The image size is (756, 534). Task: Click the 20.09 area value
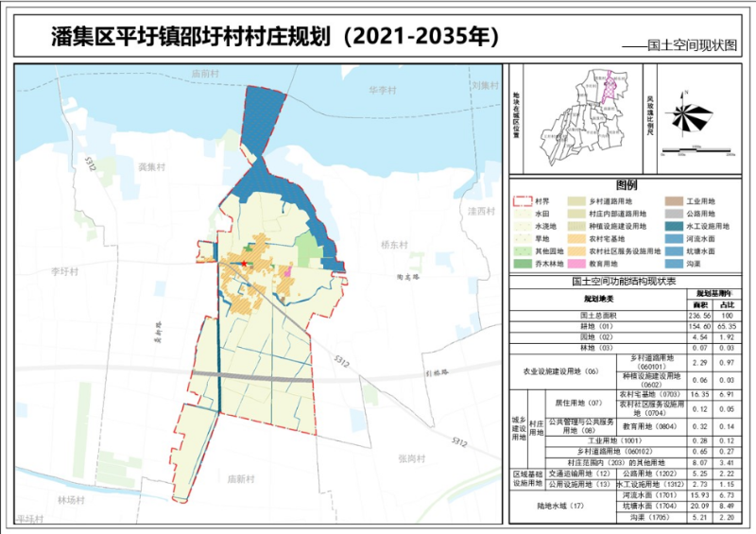coord(700,506)
